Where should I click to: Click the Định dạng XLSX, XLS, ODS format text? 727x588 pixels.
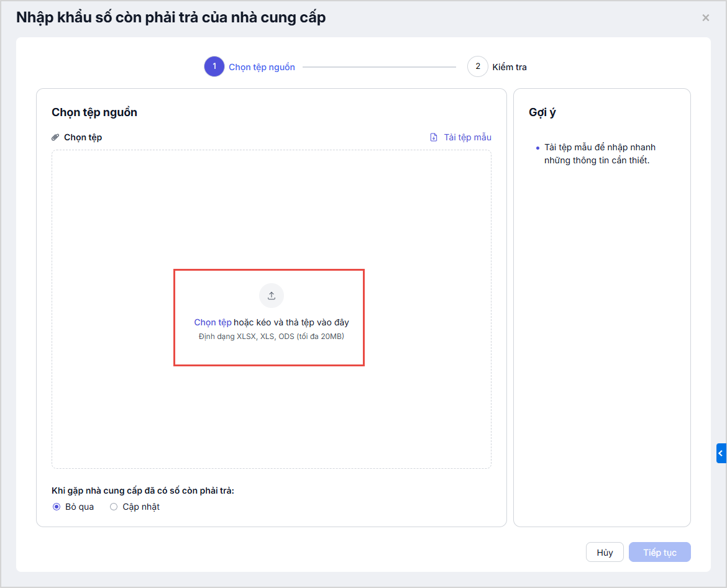pyautogui.click(x=271, y=337)
